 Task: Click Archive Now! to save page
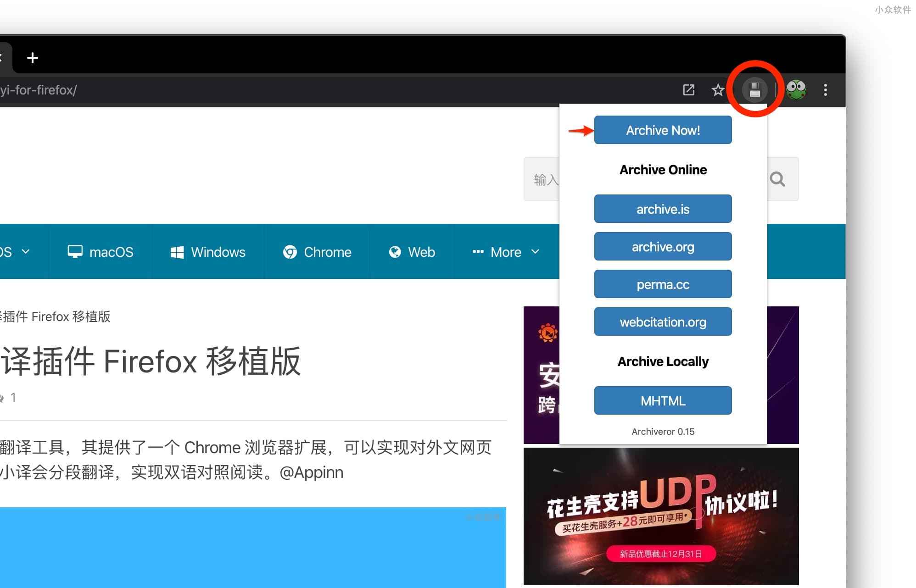[662, 129]
